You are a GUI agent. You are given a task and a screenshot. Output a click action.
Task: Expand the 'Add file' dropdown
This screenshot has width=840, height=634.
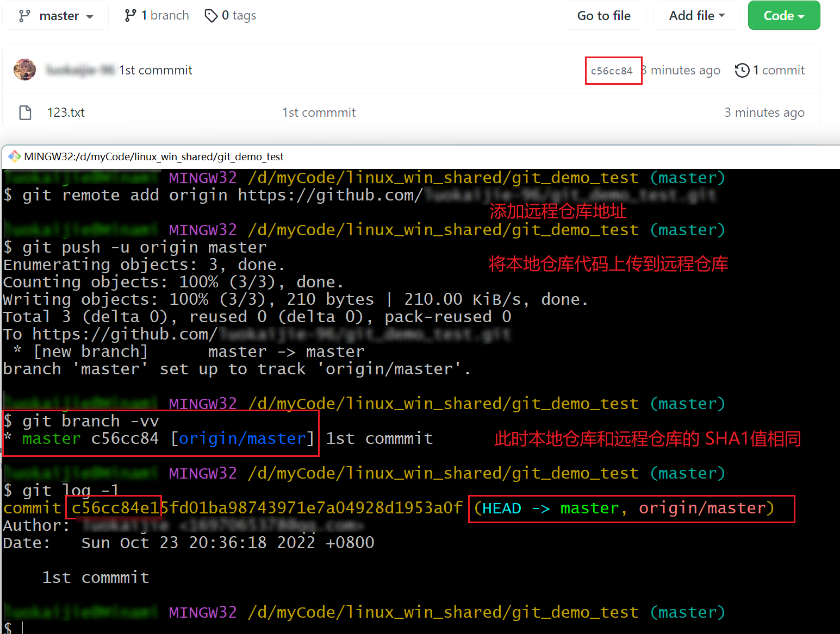point(697,16)
